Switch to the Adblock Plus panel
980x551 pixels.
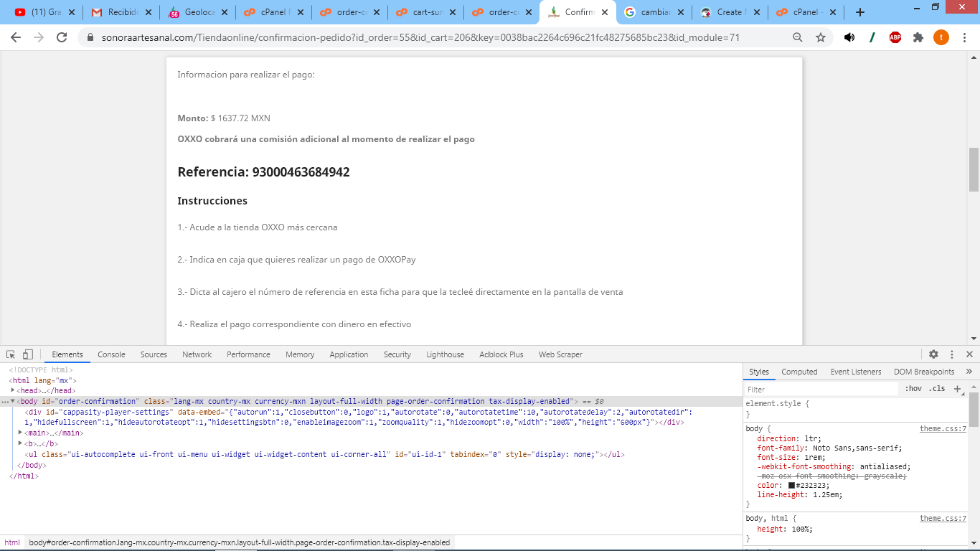(x=501, y=354)
